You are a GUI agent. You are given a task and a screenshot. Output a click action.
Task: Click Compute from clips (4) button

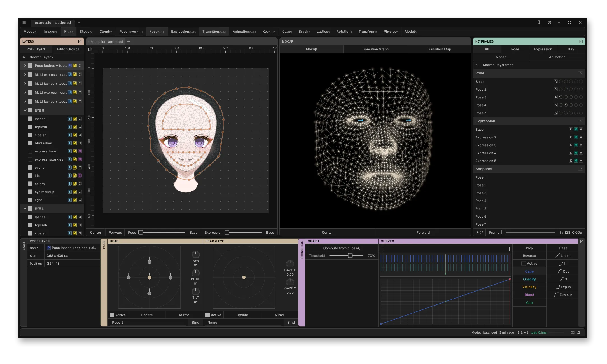coord(342,248)
